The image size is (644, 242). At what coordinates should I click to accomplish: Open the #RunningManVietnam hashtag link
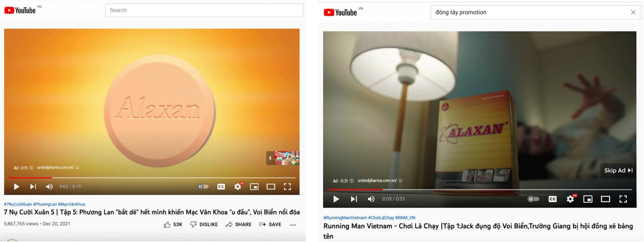coord(345,218)
